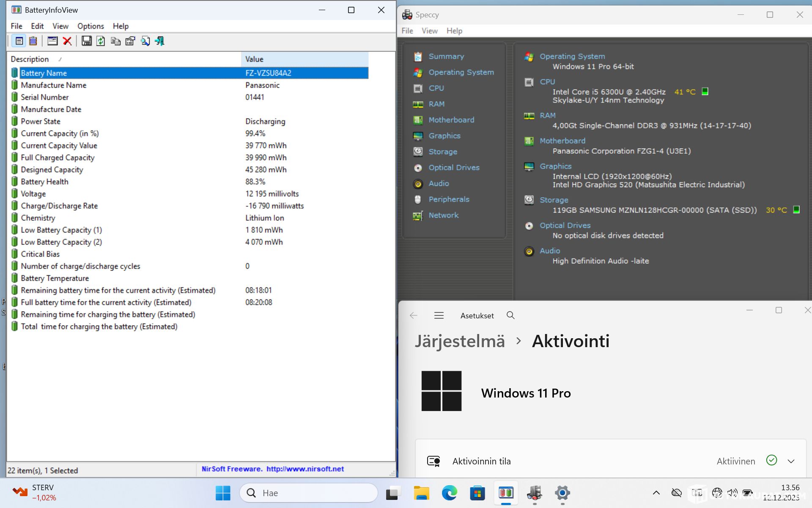The width and height of the screenshot is (812, 508).
Task: Click the Hae taskbar search field
Action: pyautogui.click(x=309, y=493)
